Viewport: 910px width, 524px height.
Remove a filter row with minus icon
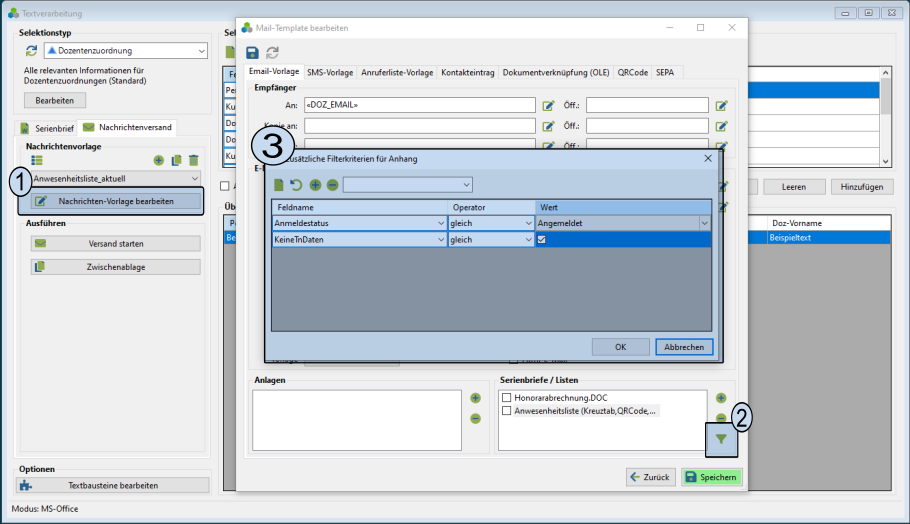[x=333, y=185]
